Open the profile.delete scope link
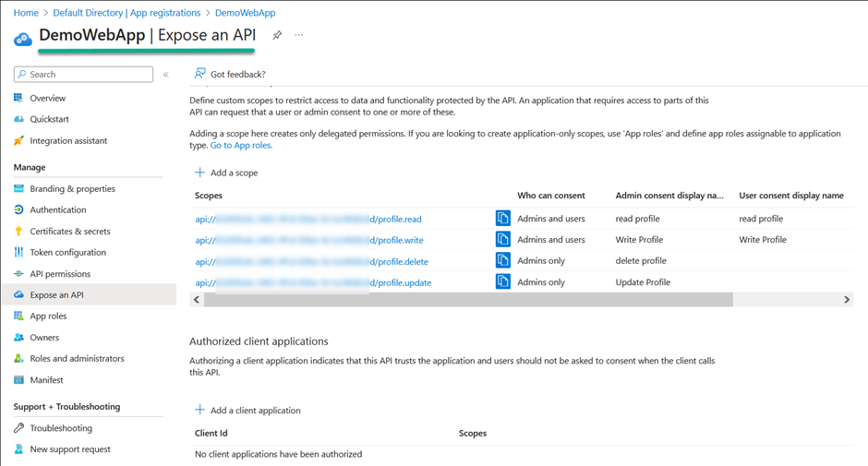The width and height of the screenshot is (868, 466). tap(311, 261)
